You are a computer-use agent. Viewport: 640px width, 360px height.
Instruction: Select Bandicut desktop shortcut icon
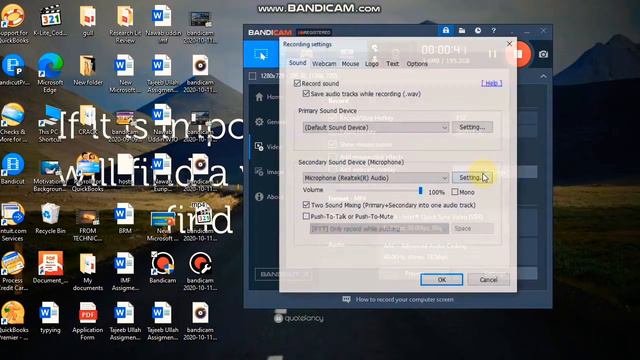coord(13,169)
